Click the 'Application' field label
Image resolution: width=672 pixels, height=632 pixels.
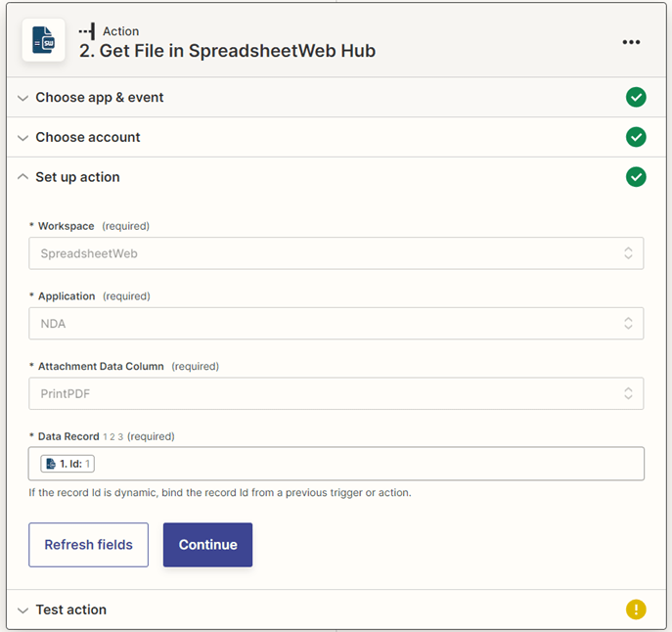click(67, 295)
